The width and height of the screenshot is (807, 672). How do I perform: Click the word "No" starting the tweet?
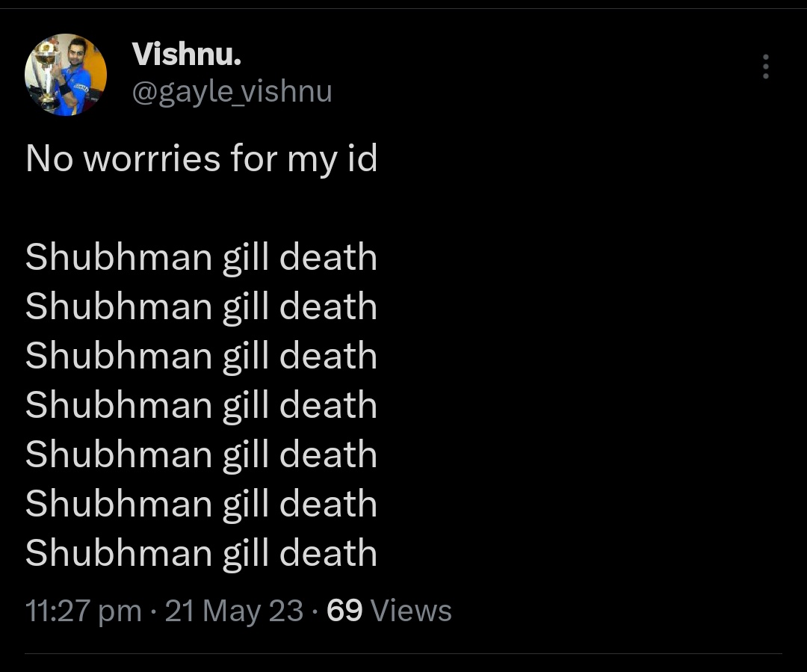tap(49, 159)
